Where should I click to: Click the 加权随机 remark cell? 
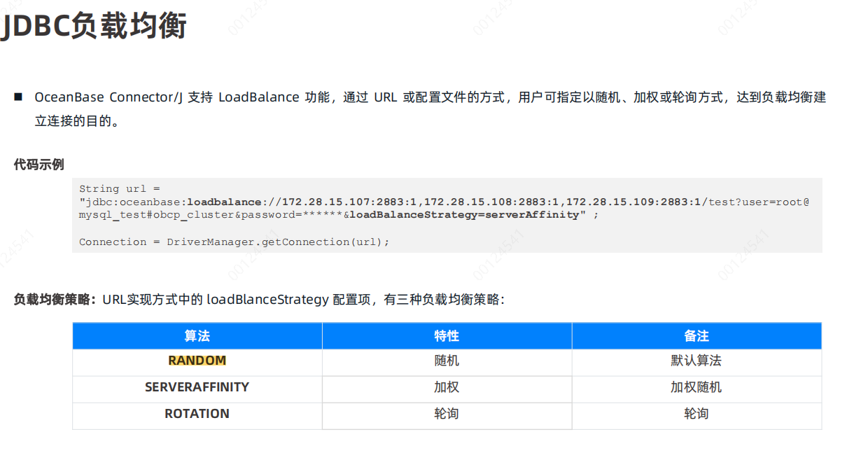[x=696, y=387]
